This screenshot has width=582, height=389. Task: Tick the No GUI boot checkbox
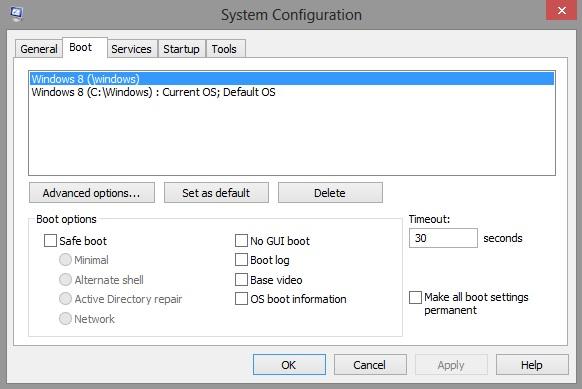coord(241,241)
